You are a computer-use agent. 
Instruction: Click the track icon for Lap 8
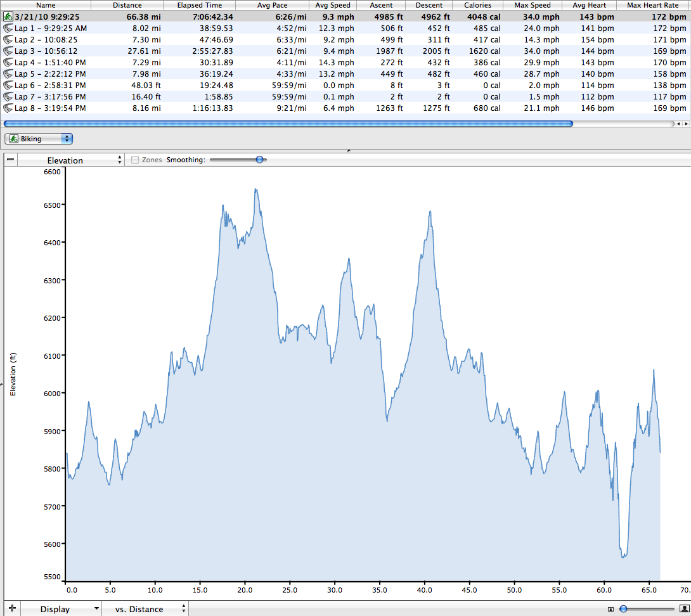pyautogui.click(x=8, y=108)
